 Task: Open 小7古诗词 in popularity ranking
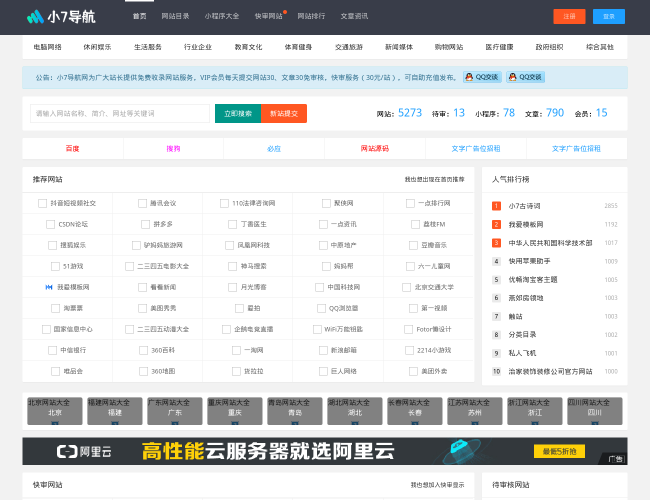click(524, 206)
